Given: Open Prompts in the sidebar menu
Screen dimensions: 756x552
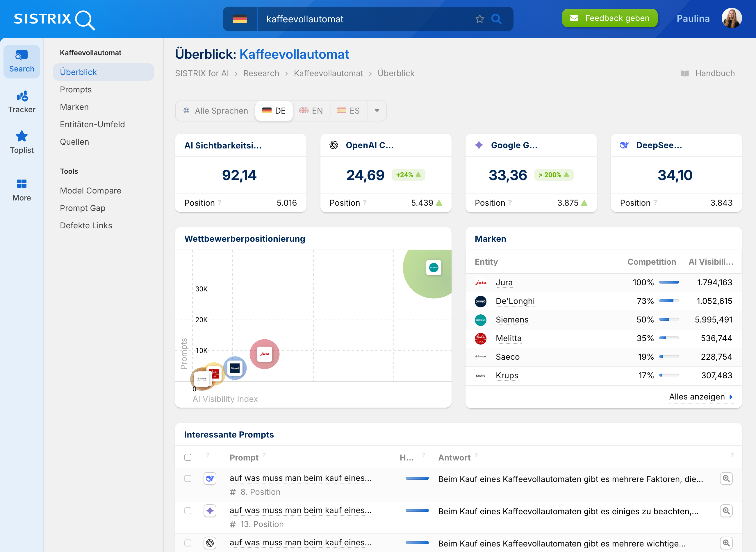Looking at the screenshot, I should [x=76, y=89].
